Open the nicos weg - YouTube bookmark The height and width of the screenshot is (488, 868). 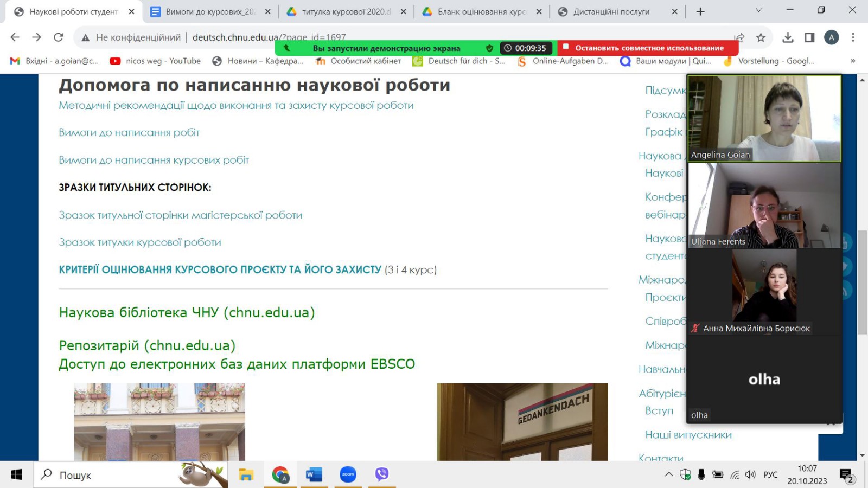pos(155,61)
